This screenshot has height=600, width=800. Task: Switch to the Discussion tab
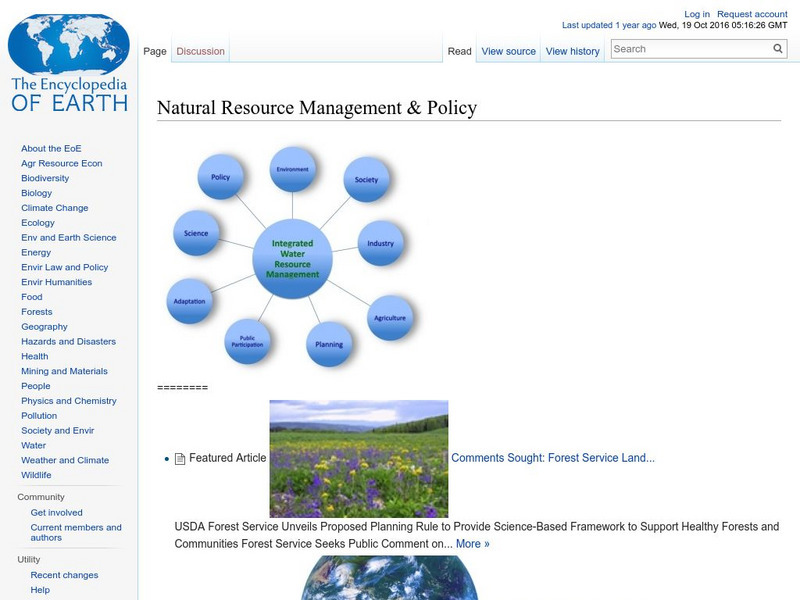click(200, 50)
